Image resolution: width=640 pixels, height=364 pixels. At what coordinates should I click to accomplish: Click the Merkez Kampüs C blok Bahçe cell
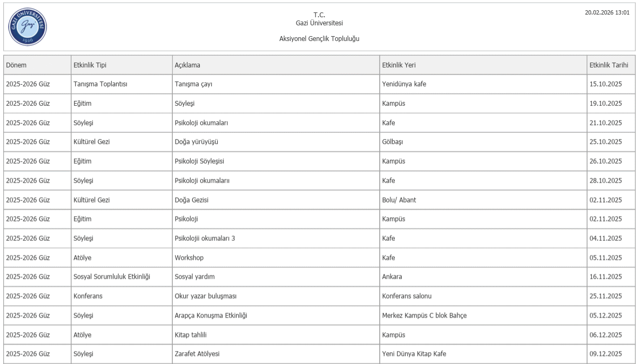click(x=424, y=315)
